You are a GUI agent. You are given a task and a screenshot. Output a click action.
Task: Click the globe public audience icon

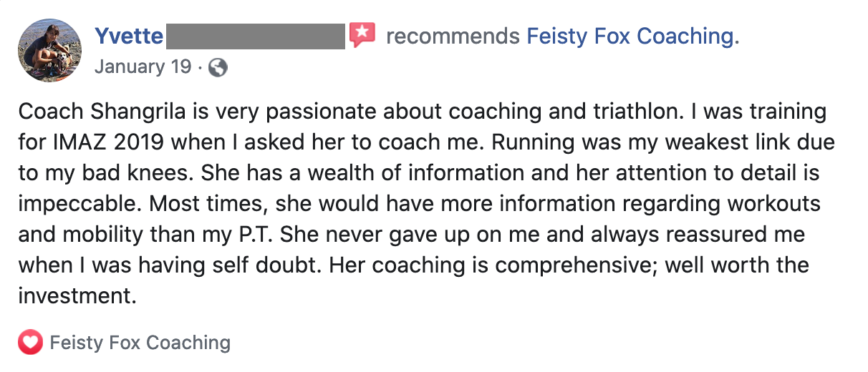(218, 68)
